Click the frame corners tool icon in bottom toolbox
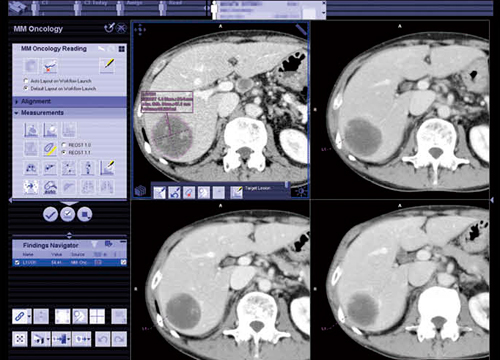This screenshot has width=500, height=360. click(x=62, y=316)
